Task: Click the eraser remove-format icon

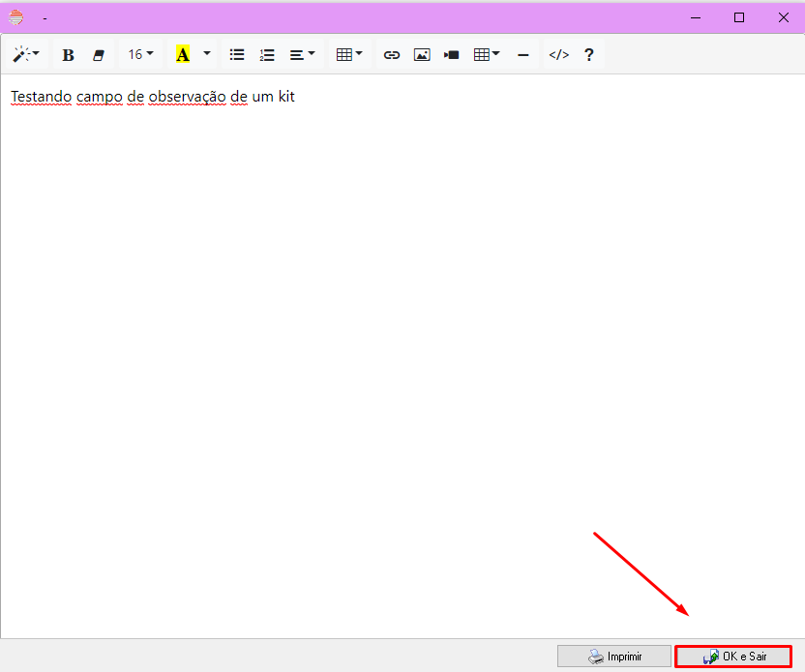Action: (x=98, y=54)
